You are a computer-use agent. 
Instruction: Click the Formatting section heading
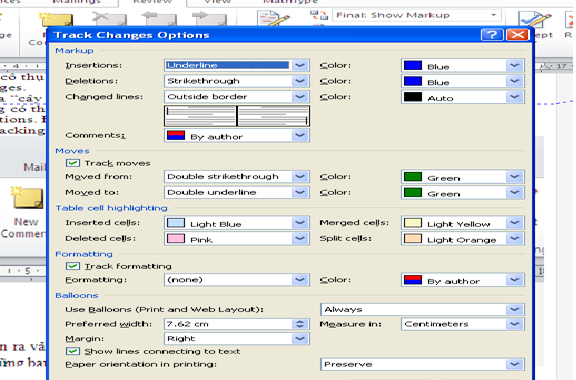pos(84,254)
